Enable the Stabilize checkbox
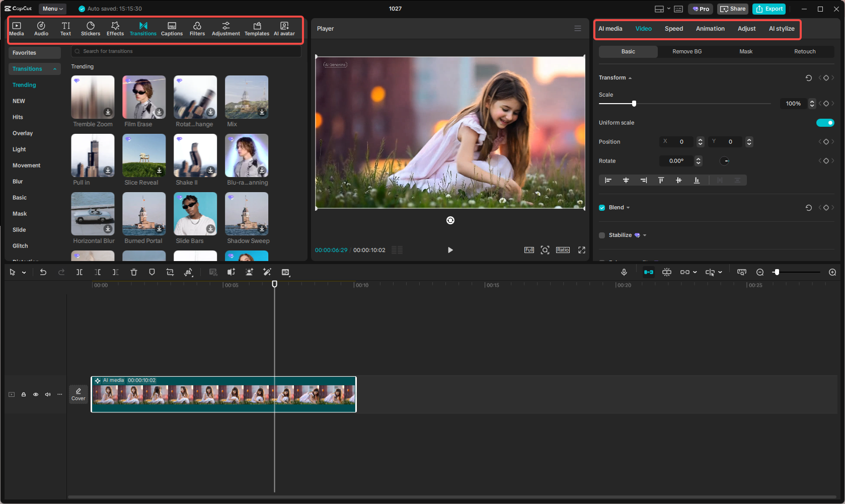This screenshot has width=845, height=504. [601, 235]
